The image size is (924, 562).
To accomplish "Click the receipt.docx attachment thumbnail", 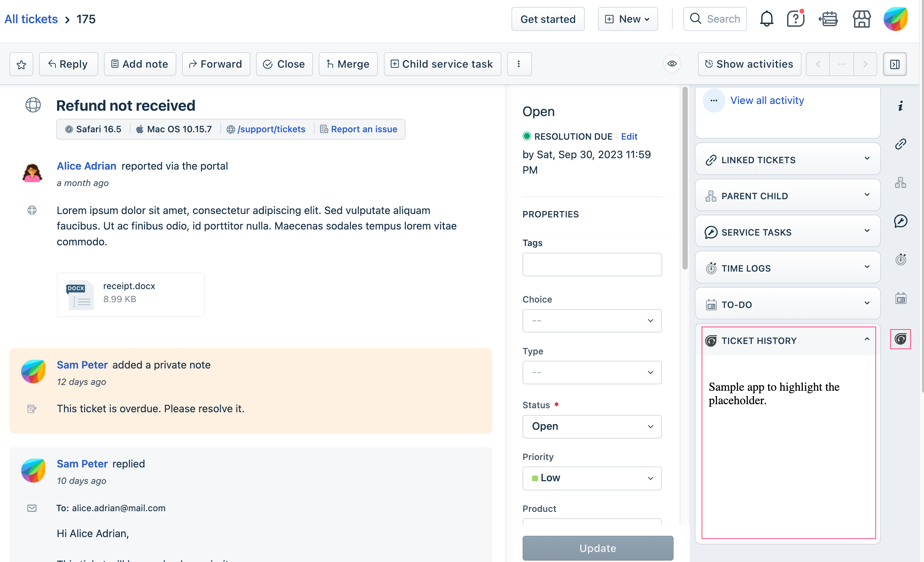I will pos(79,294).
